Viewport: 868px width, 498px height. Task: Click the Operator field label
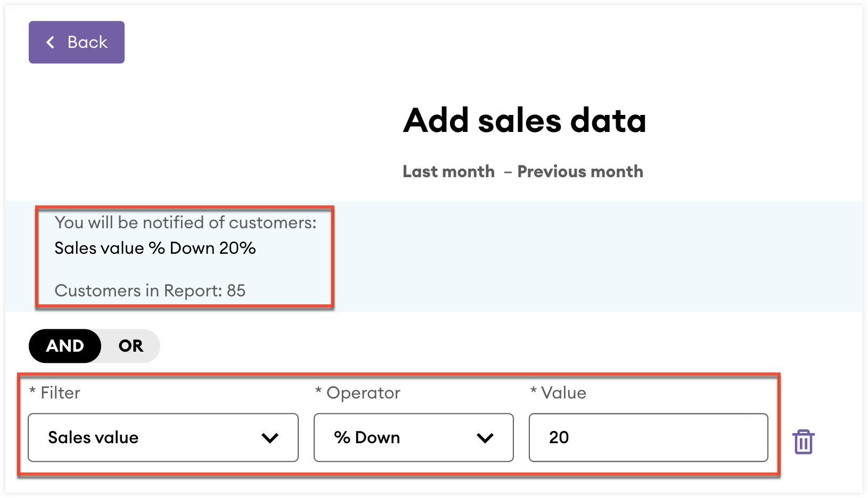coord(357,393)
